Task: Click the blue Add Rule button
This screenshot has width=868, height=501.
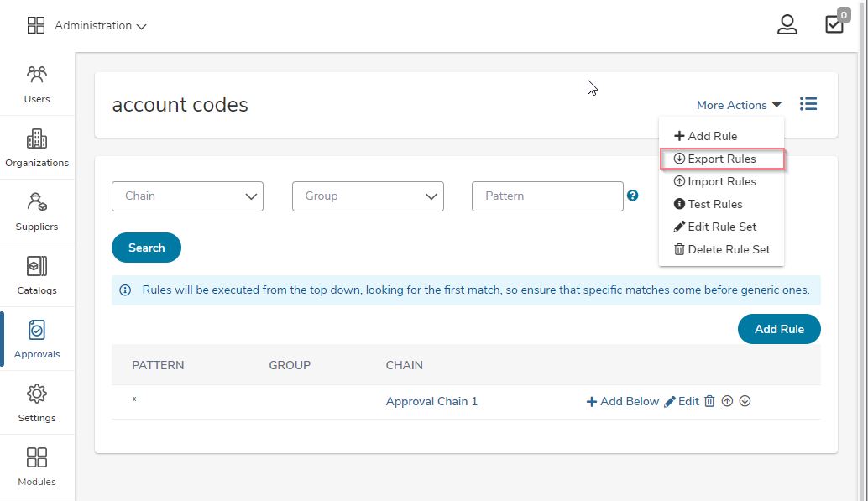Action: 779,329
